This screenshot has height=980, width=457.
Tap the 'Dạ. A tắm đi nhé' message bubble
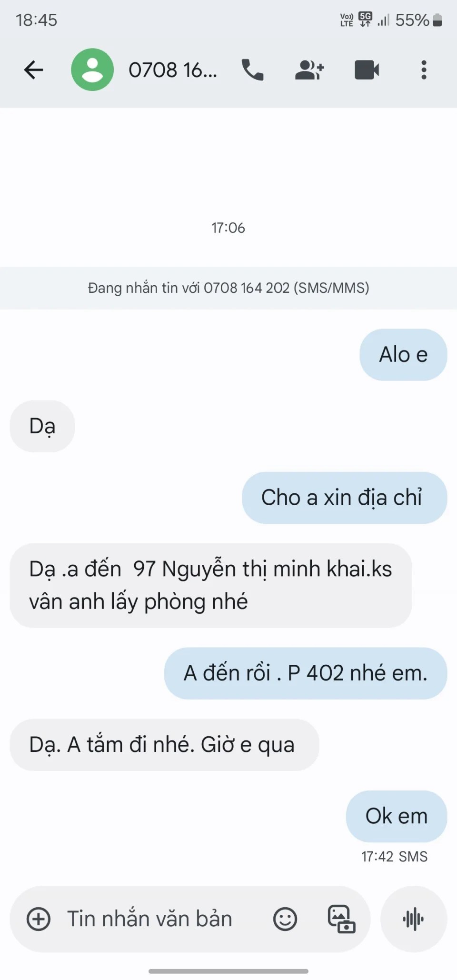pos(164,745)
